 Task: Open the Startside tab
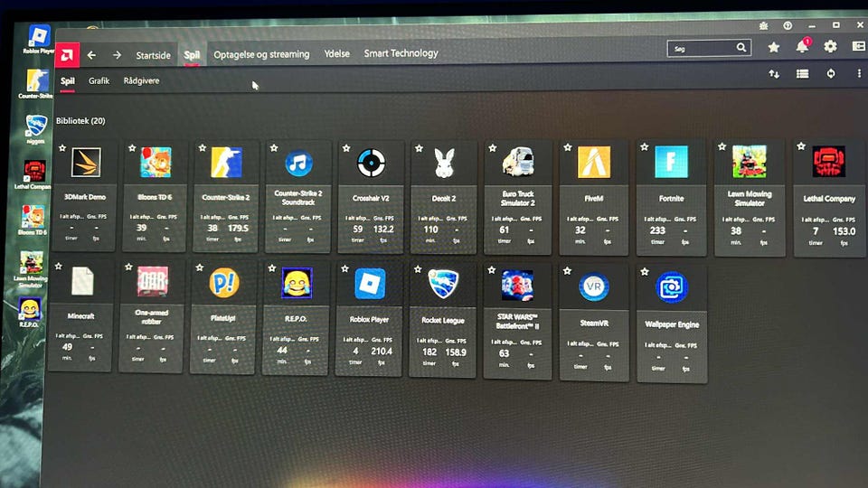tap(154, 55)
